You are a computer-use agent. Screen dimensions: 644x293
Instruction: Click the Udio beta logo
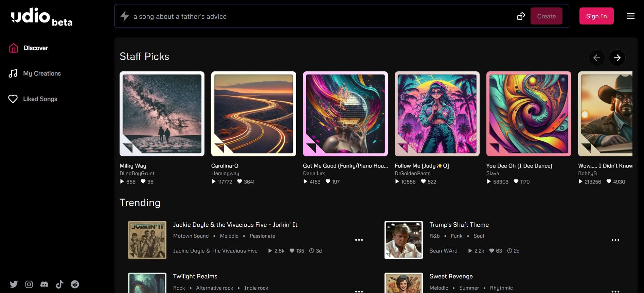41,16
